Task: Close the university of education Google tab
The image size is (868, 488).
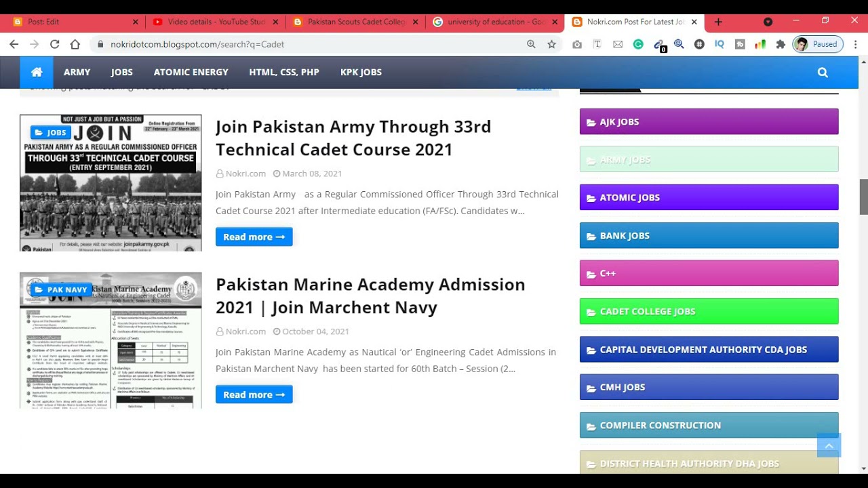Action: [555, 22]
